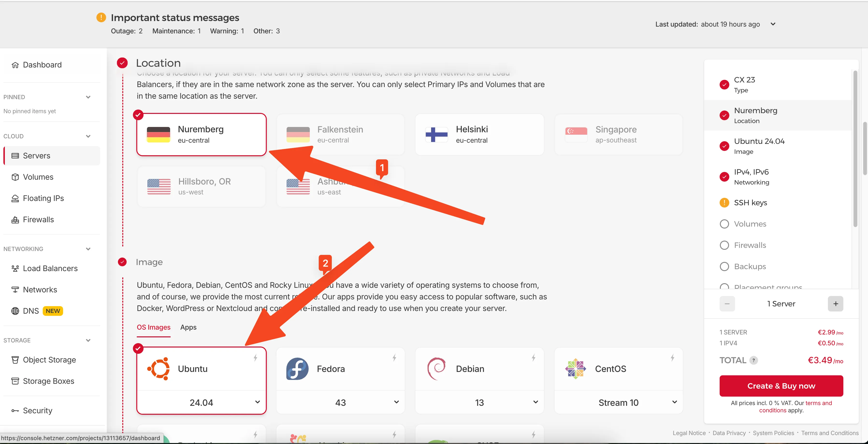Screen dimensions: 868x444
Task: Open the Servers menu item
Action: point(36,156)
